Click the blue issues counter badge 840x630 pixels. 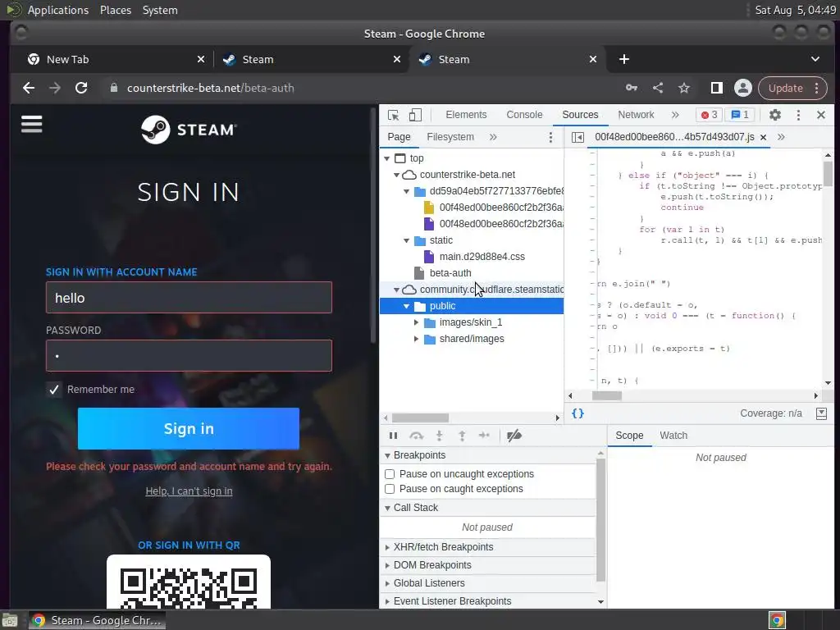tap(740, 115)
